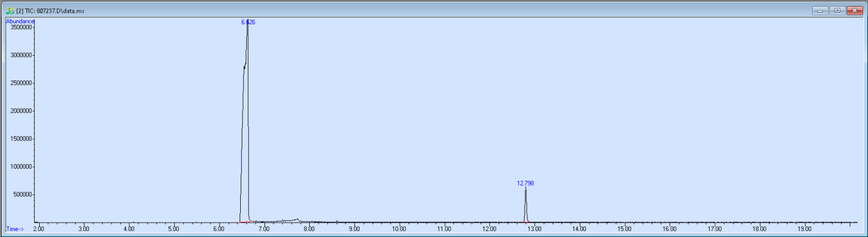The image size is (868, 237).
Task: Click the 2500000 abundance tick label
Action: click(x=22, y=83)
